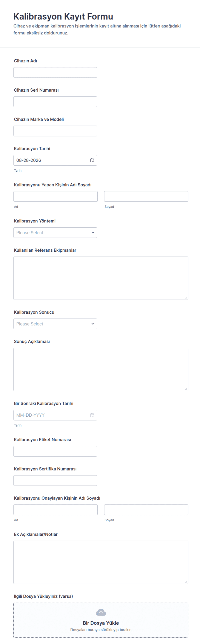The image size is (200, 644).
Task: Focus the Ek Açıklamalar/Notlar text area
Action: point(101,562)
